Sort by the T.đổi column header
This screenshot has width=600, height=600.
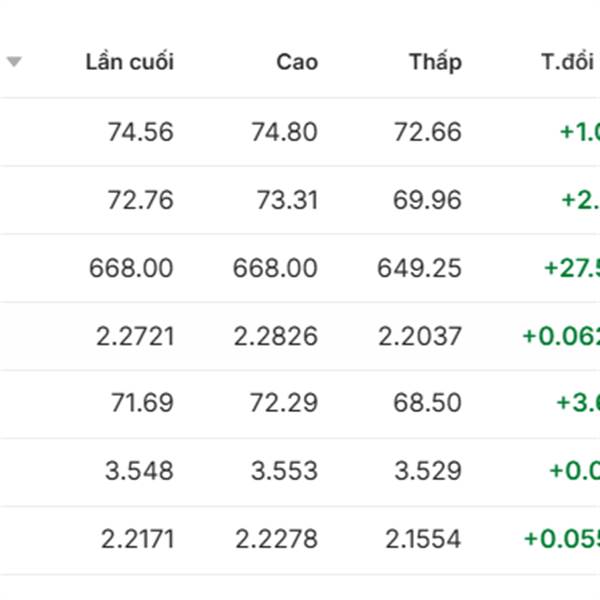568,62
